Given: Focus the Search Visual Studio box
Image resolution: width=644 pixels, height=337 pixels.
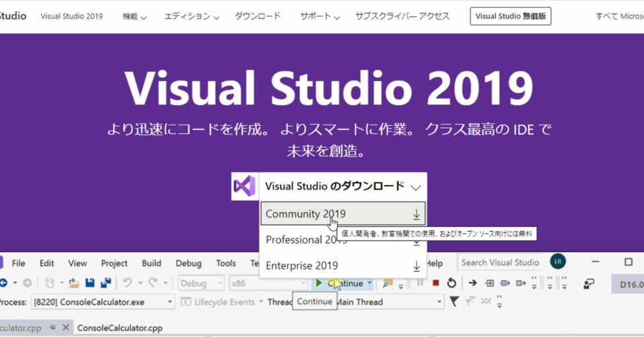Looking at the screenshot, I should pos(500,263).
